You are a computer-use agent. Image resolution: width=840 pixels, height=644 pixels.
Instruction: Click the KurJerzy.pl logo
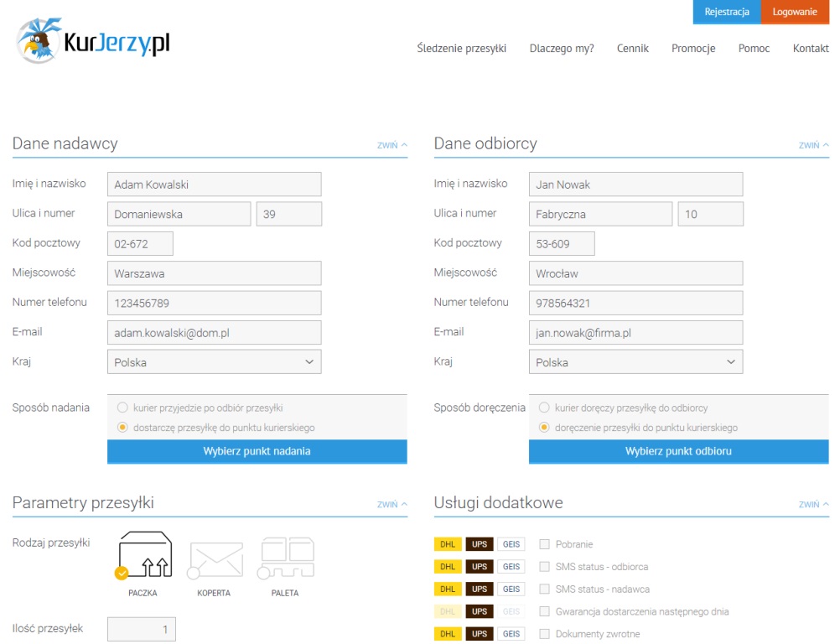coord(93,41)
